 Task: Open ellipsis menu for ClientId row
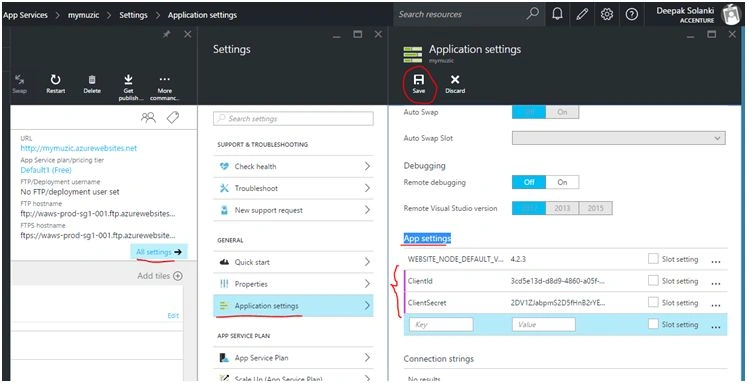click(x=716, y=283)
